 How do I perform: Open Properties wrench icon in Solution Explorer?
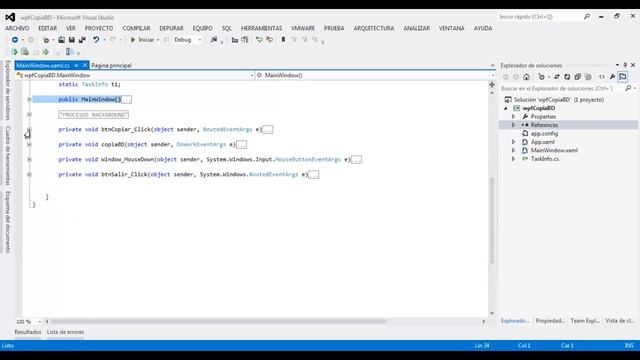[612, 77]
